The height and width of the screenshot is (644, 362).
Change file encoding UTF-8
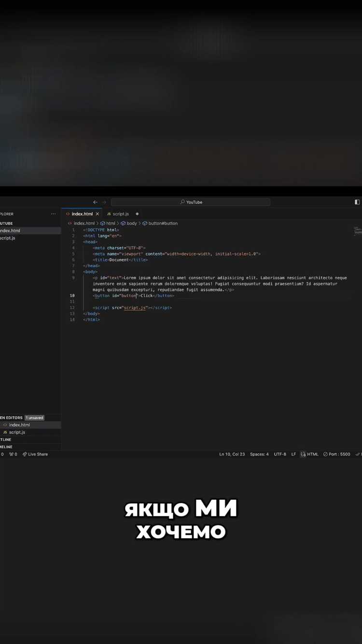pos(280,454)
